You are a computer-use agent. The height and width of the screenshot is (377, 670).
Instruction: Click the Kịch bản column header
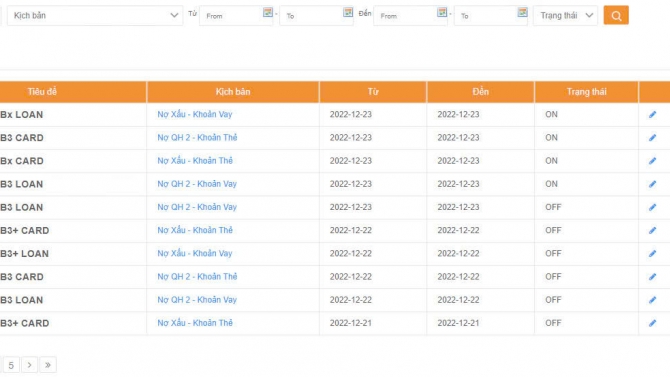pyautogui.click(x=233, y=91)
